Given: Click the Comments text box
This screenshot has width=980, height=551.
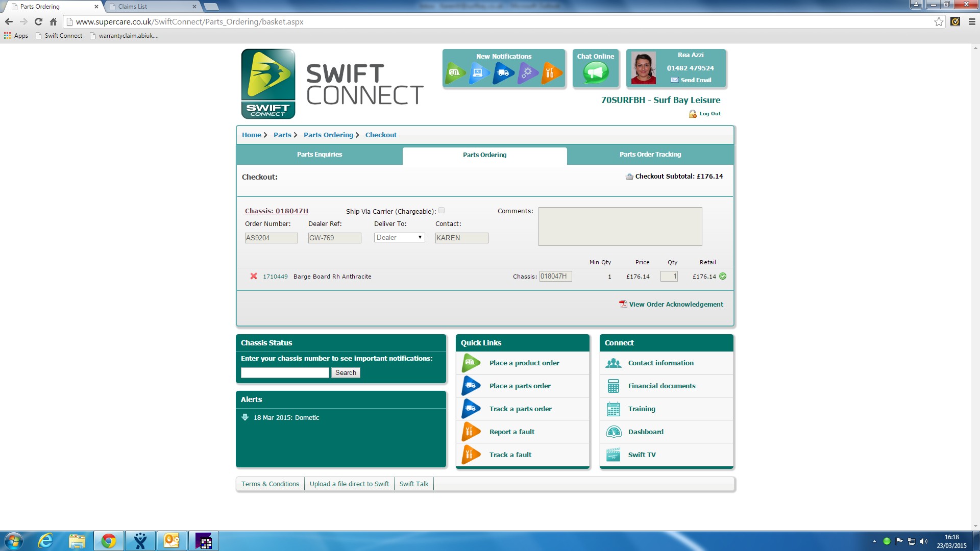Looking at the screenshot, I should [x=620, y=226].
